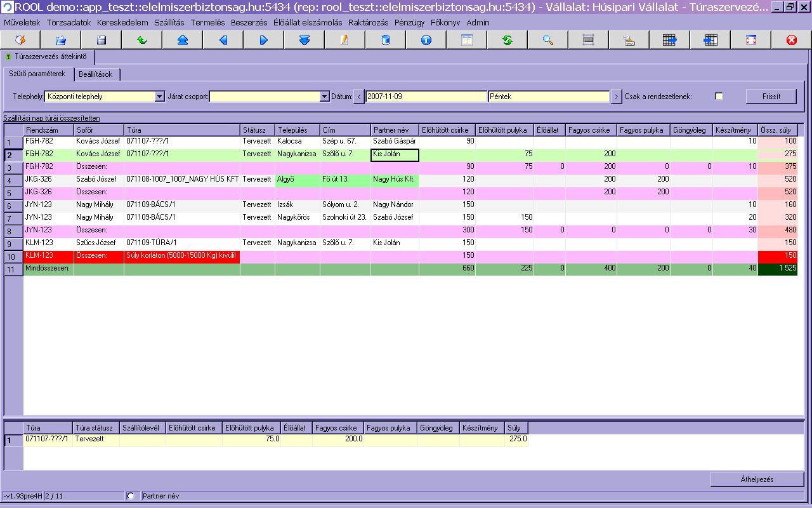Click the magnifying glass search icon
This screenshot has width=812, height=508.
click(547, 40)
